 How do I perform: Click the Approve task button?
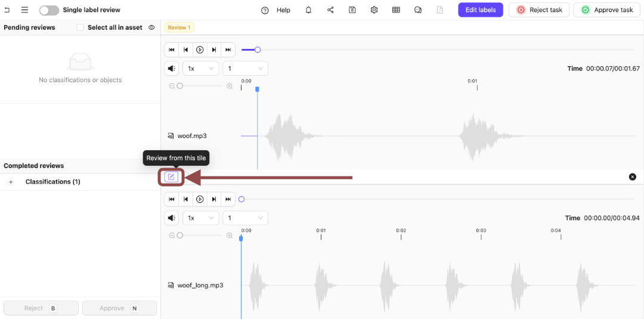click(x=608, y=10)
